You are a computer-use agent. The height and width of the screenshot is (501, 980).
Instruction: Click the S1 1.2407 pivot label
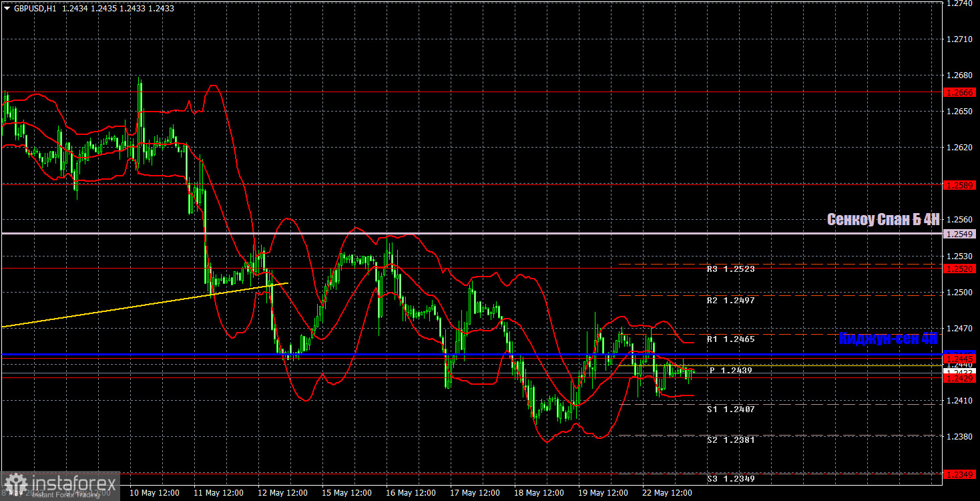[730, 408]
